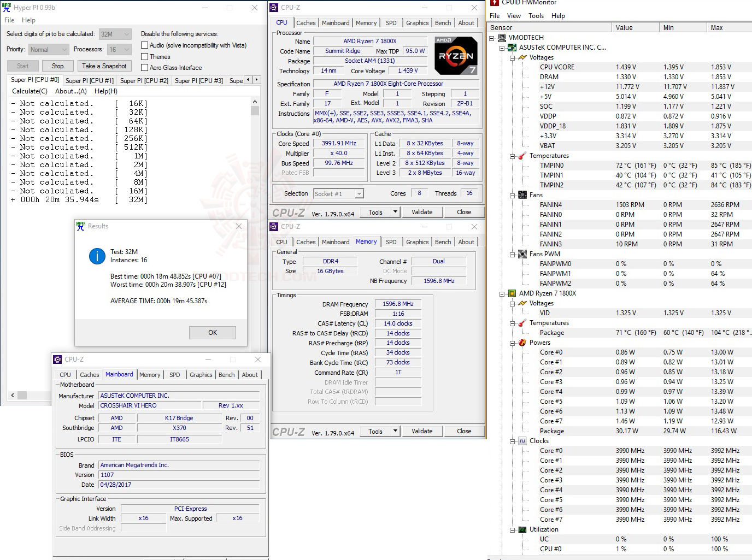This screenshot has width=752, height=560.
Task: Open the SPD tab in the CPU-Z window showing the Memory tab
Action: tap(391, 242)
